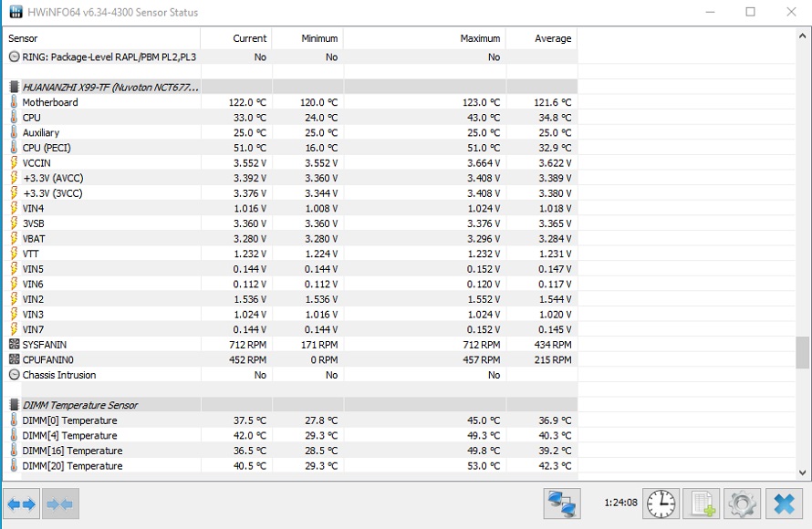Viewport: 812px width, 529px height.
Task: Click the Chassis Intrusion status icon
Action: coord(15,375)
